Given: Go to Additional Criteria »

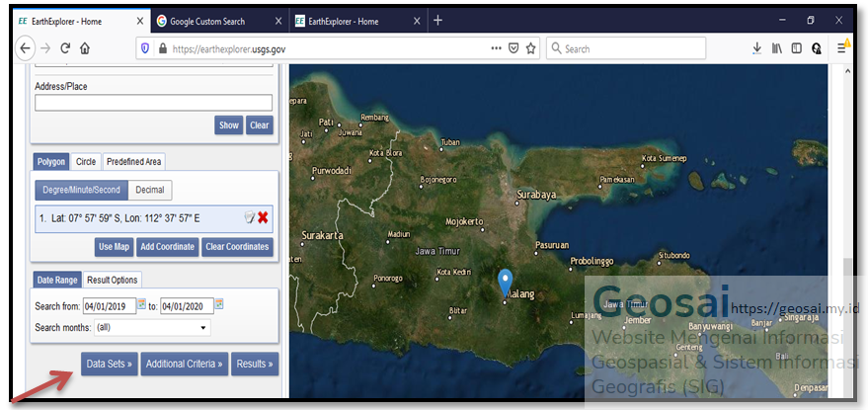Looking at the screenshot, I should (185, 364).
